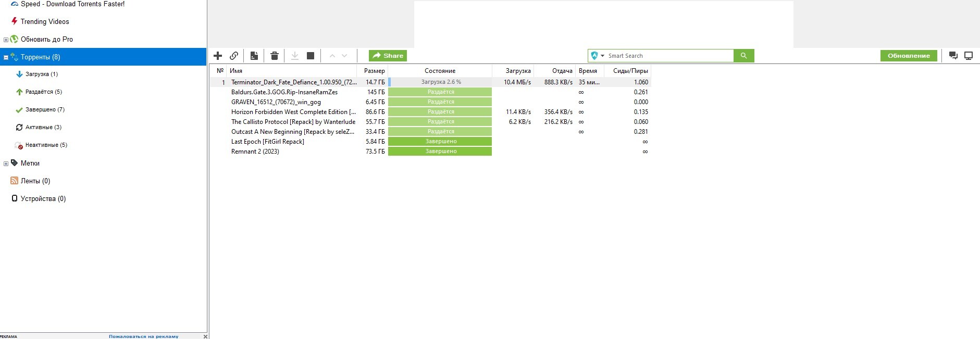This screenshot has width=980, height=339.
Task: Filter by Завершено (7)
Action: coord(45,109)
